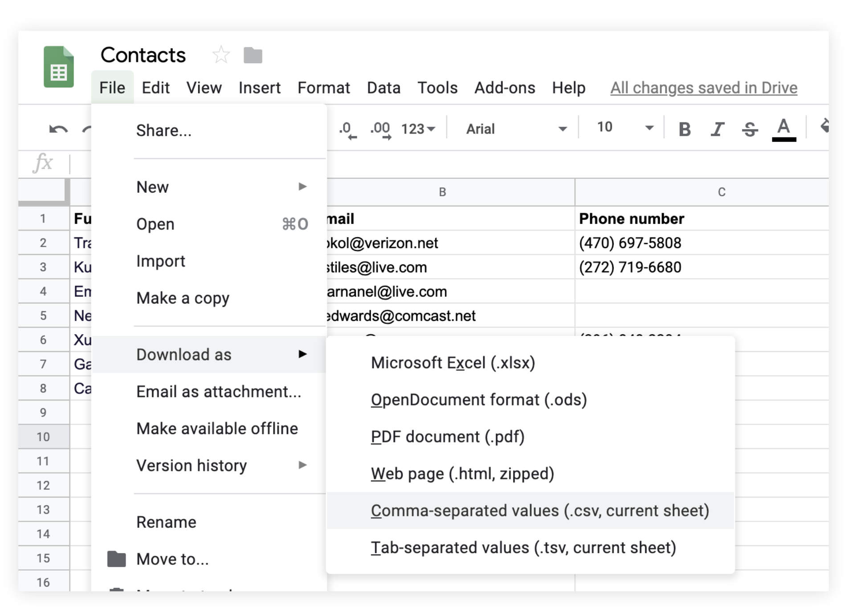
Task: Open the text color picker
Action: [x=784, y=130]
